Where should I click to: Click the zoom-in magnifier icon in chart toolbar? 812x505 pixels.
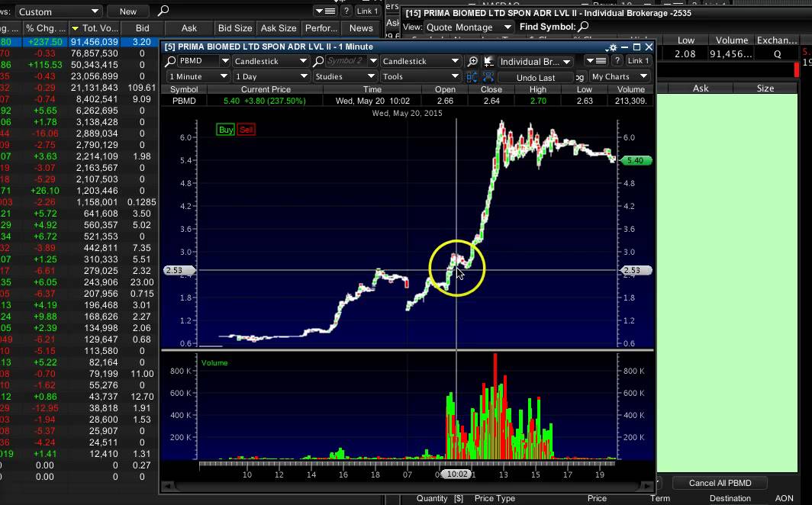(472, 62)
